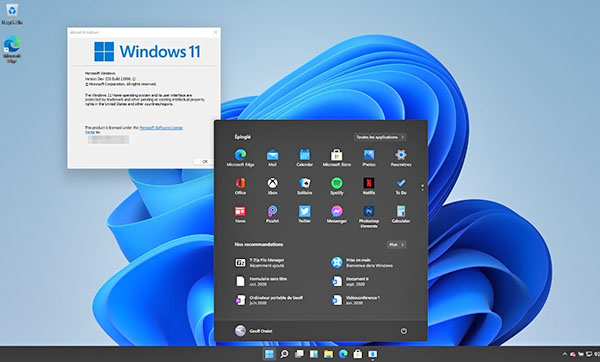Click the Start button on taskbar
Screen dimensions: 600x362
[269, 354]
